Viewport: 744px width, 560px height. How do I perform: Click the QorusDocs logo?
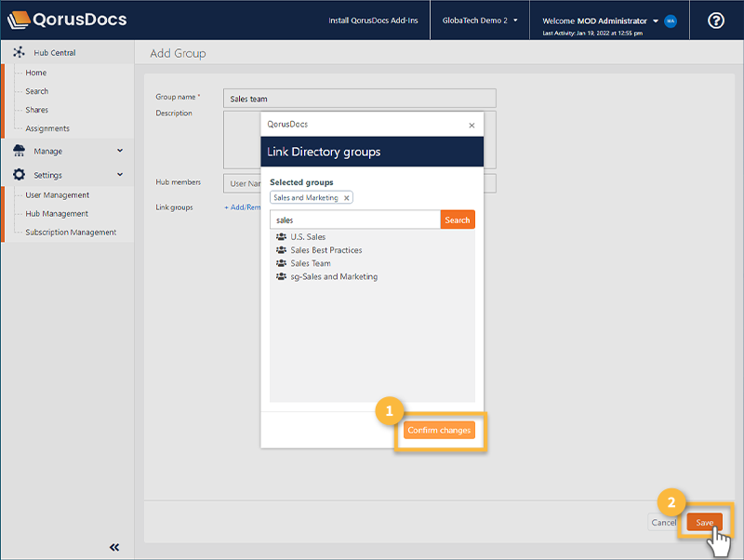[x=67, y=20]
